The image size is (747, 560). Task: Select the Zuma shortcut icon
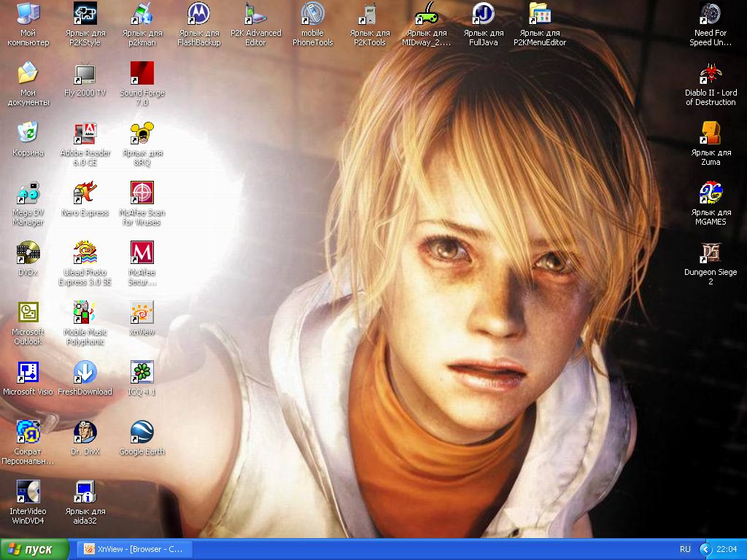711,133
